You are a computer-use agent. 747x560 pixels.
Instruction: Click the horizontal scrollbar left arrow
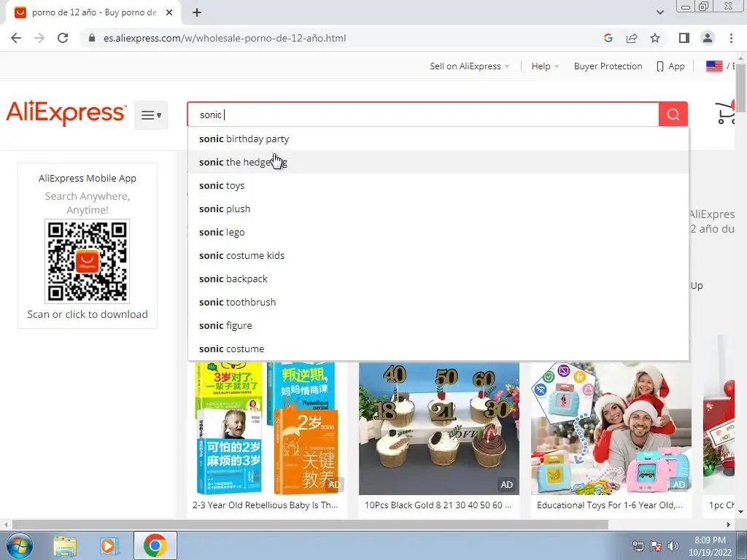point(5,525)
